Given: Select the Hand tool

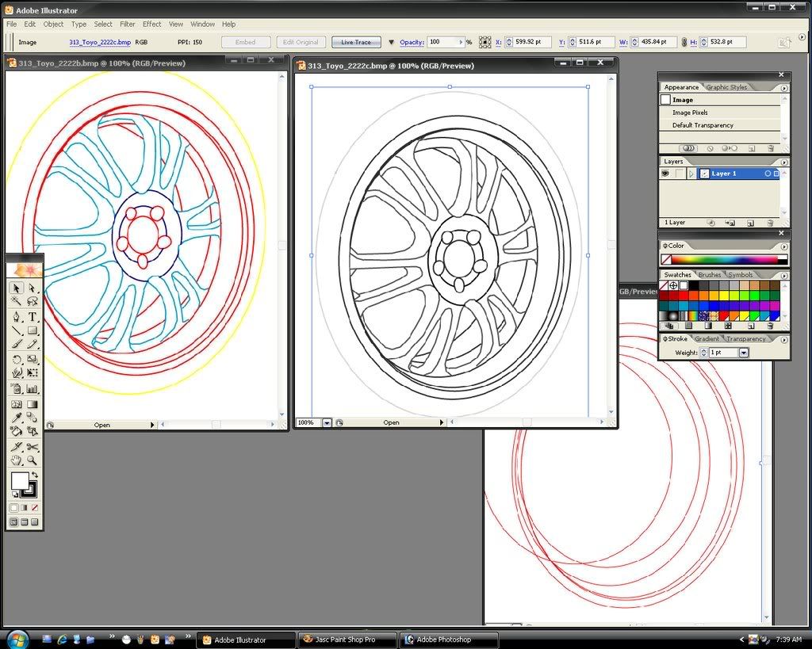Looking at the screenshot, I should (x=17, y=460).
